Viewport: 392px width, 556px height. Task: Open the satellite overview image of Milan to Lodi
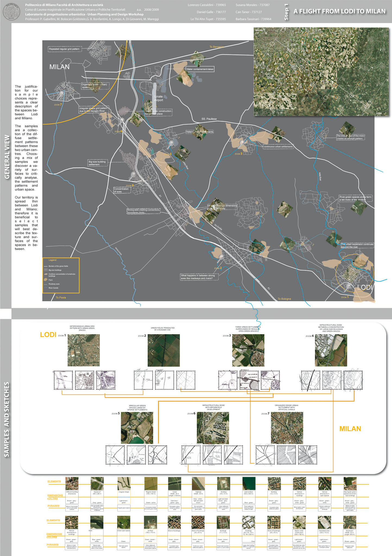pyautogui.click(x=321, y=72)
